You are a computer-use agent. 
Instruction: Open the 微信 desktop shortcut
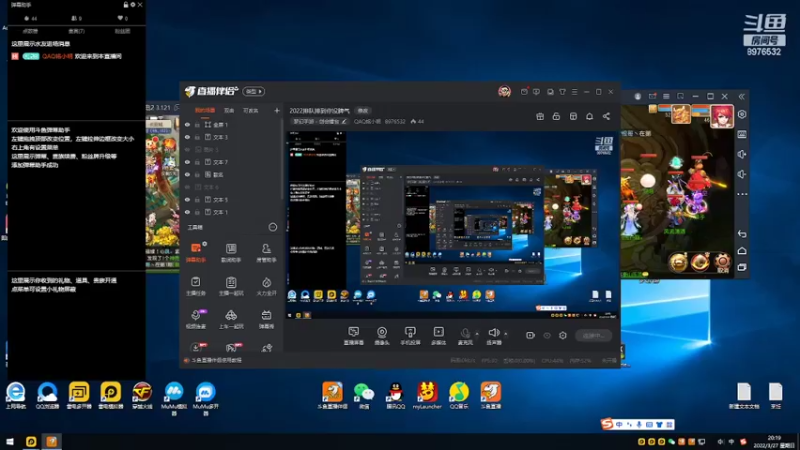pos(364,396)
